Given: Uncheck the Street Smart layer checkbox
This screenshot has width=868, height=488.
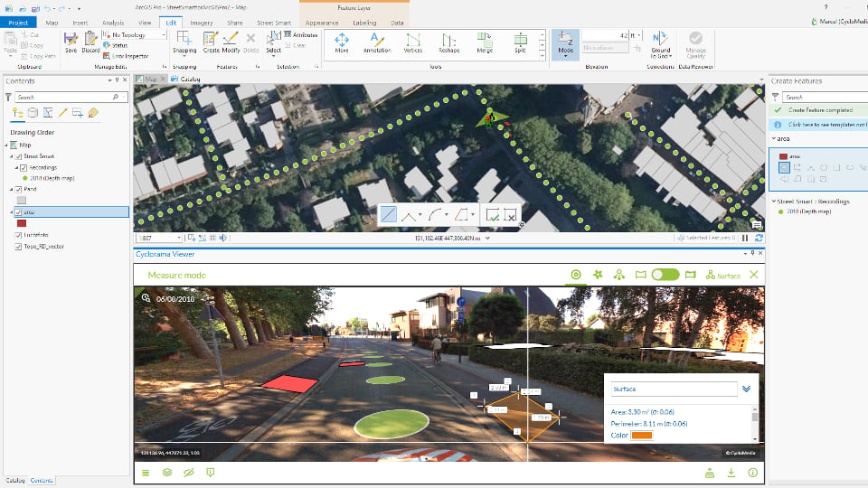Looking at the screenshot, I should pos(18,156).
